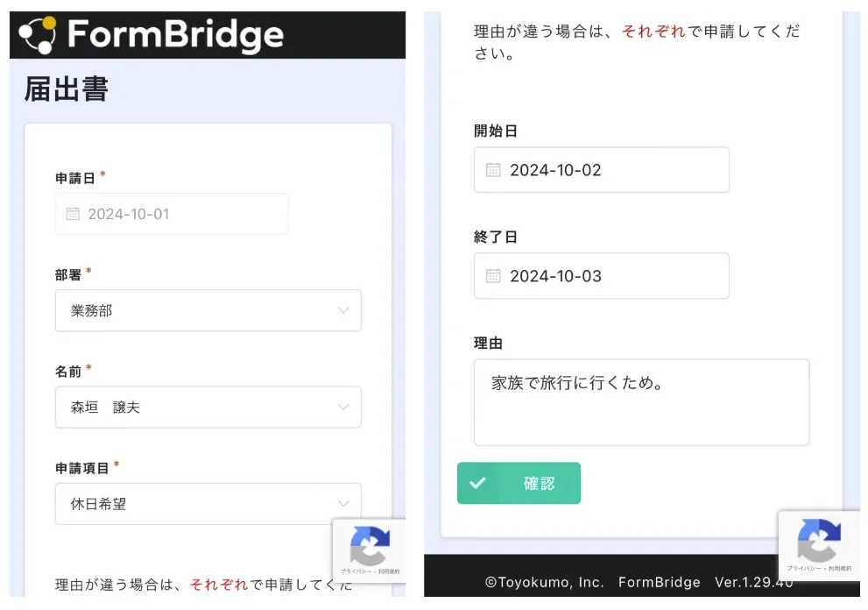The width and height of the screenshot is (868, 610).
Task: Open the 名前 dropdown showing 森垣 譲夫
Action: (x=208, y=408)
